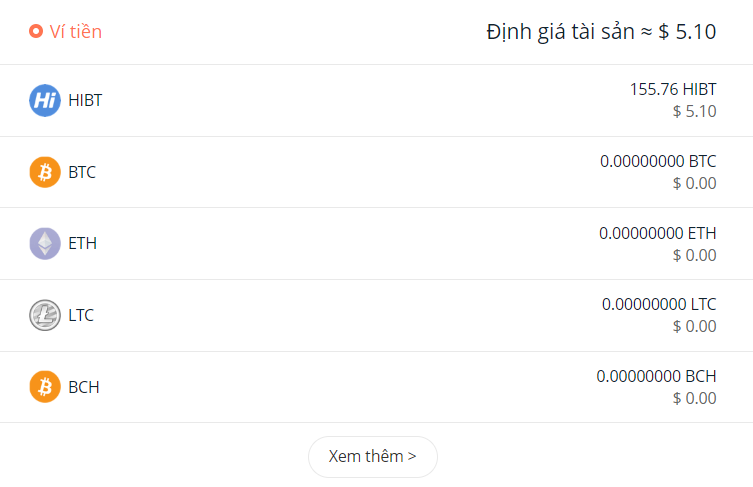This screenshot has height=487, width=753.
Task: Click the 0.00000000 BTC balance amount
Action: [x=658, y=161]
